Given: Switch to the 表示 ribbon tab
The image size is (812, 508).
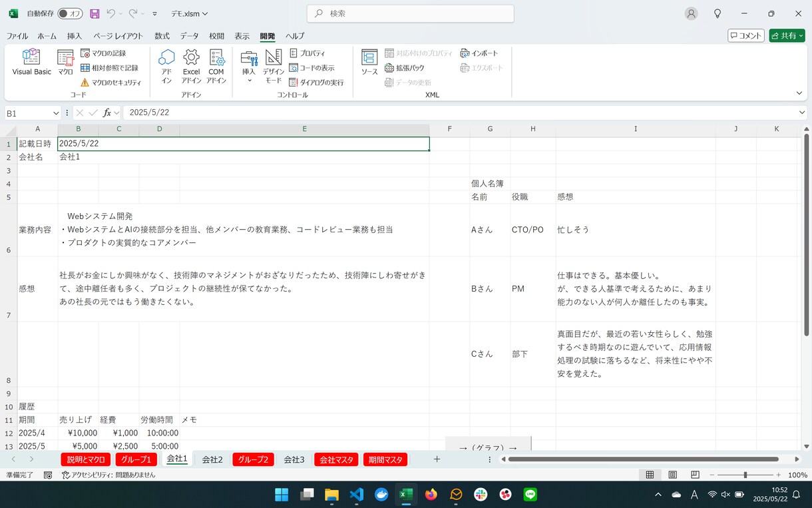Looking at the screenshot, I should (x=242, y=36).
